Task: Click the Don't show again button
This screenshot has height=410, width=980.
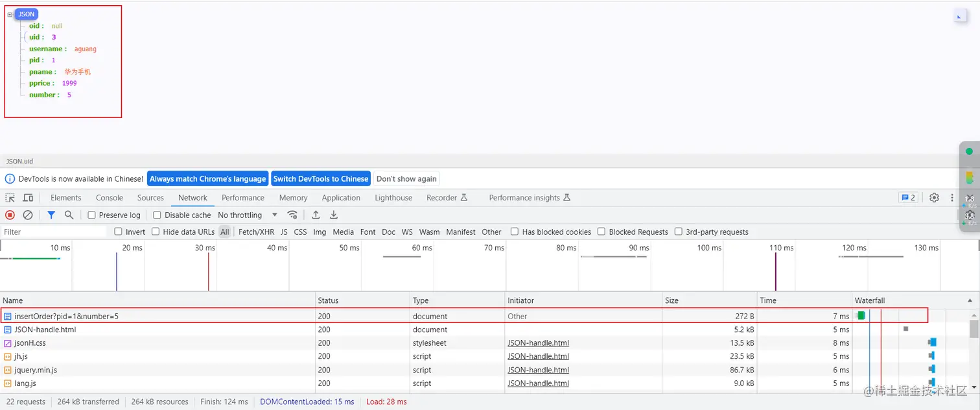Action: (406, 179)
